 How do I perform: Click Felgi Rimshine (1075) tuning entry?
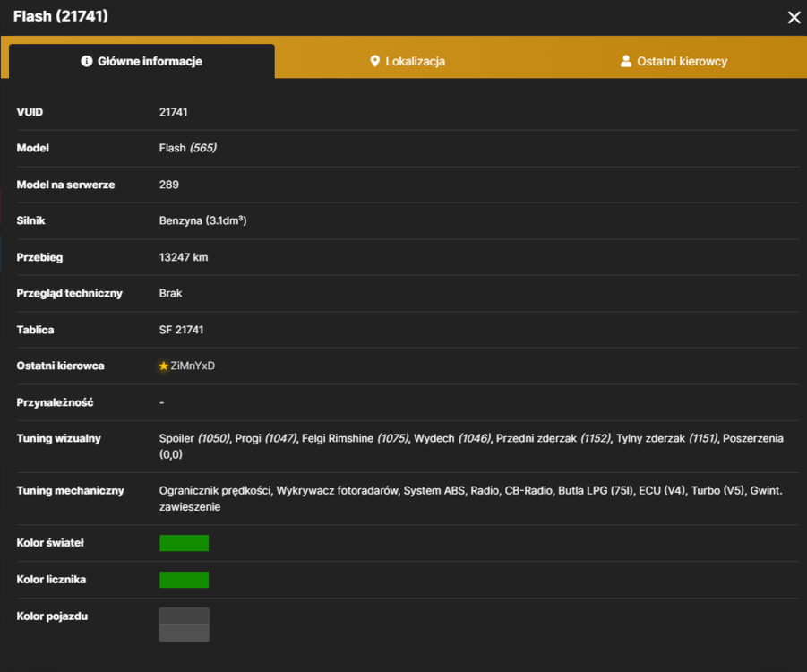pos(356,439)
